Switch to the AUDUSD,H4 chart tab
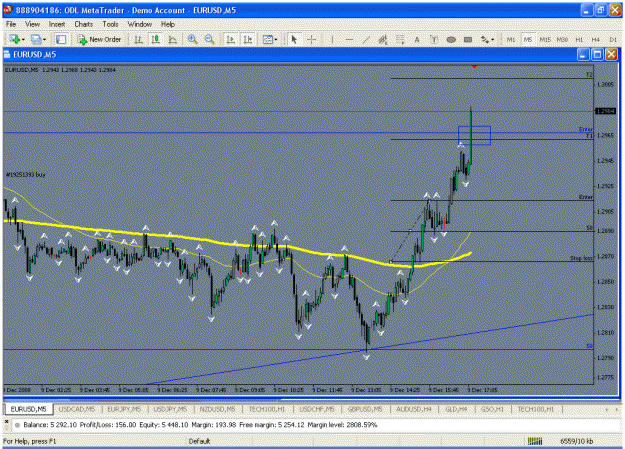Screen dimensions: 625x449 [x=413, y=409]
